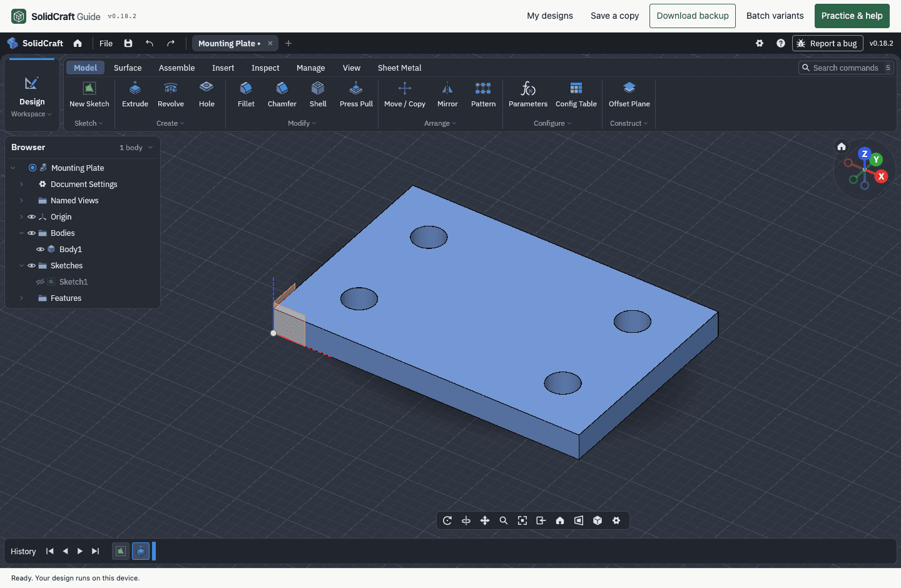Open settings gear in top bar
The image size is (901, 588).
(x=760, y=43)
